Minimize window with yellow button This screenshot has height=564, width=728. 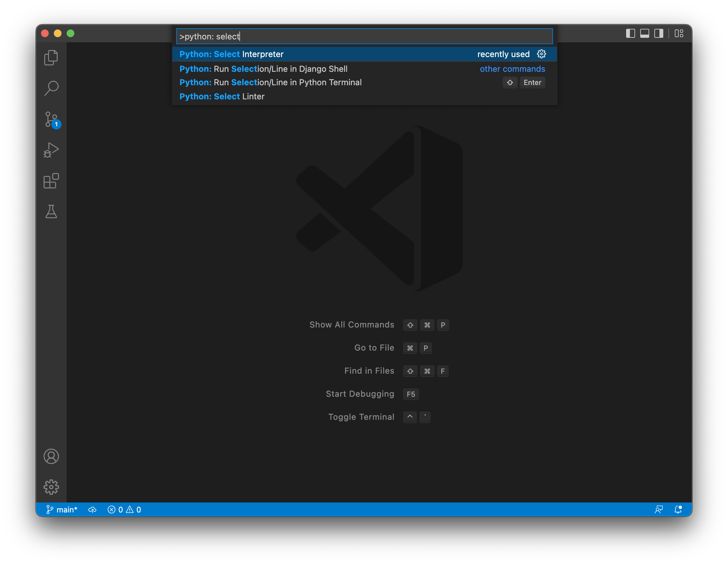click(x=58, y=33)
